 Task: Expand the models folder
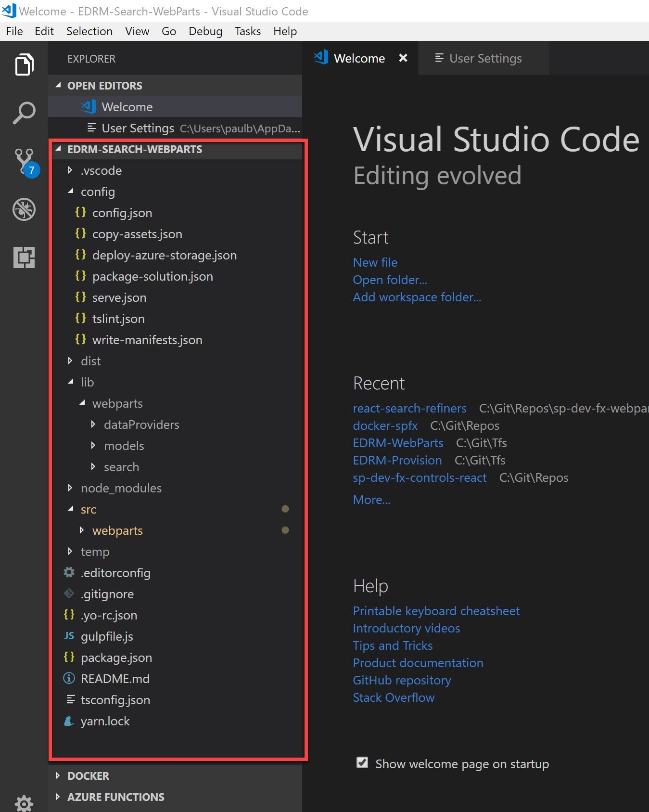point(93,445)
